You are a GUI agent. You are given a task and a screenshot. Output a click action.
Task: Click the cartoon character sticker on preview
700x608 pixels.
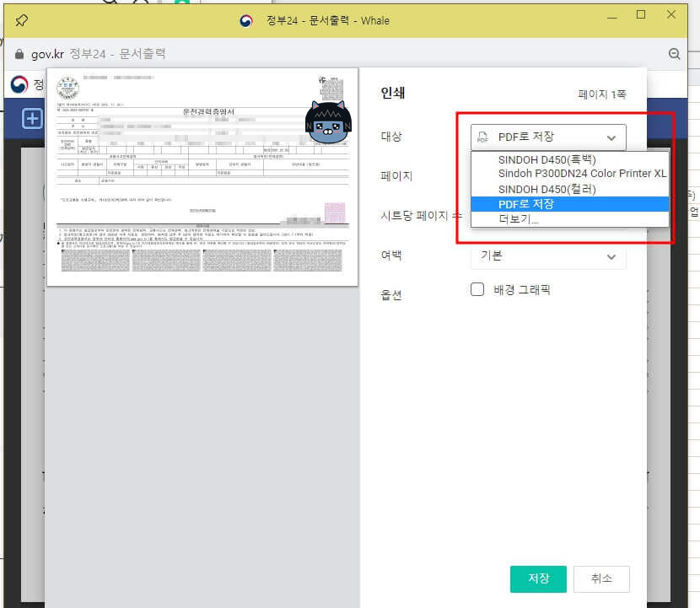[x=327, y=122]
